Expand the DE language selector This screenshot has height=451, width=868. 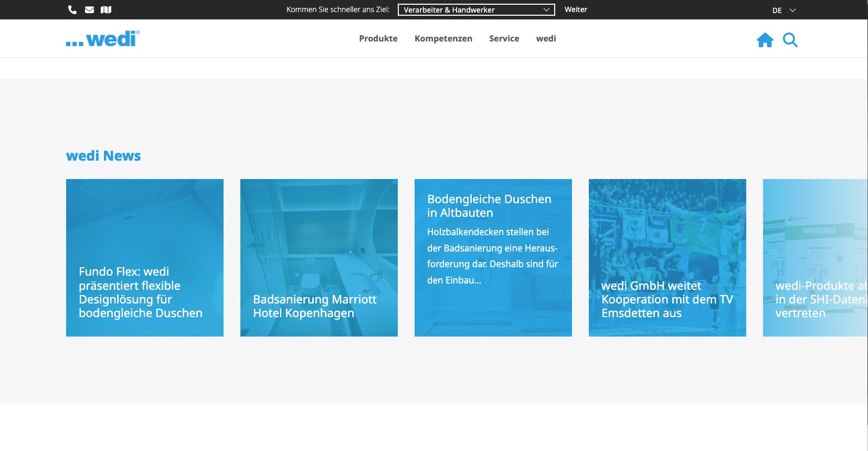[784, 10]
